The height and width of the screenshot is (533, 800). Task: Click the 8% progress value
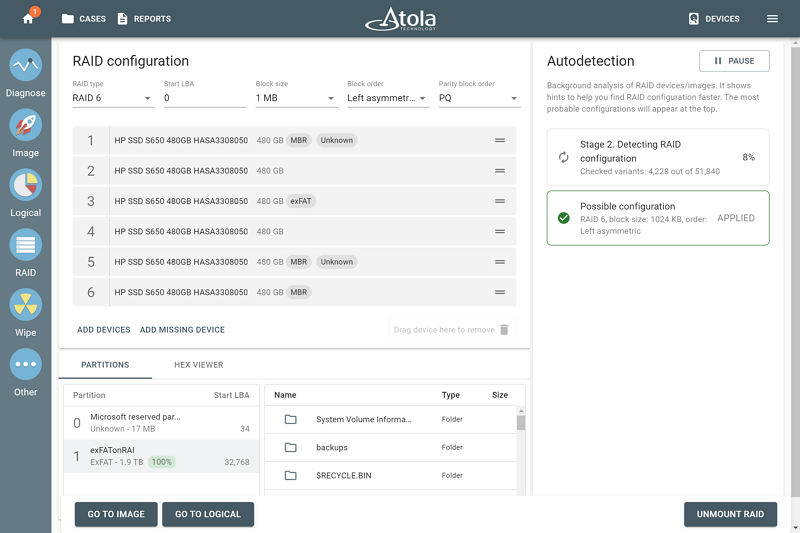pyautogui.click(x=748, y=157)
